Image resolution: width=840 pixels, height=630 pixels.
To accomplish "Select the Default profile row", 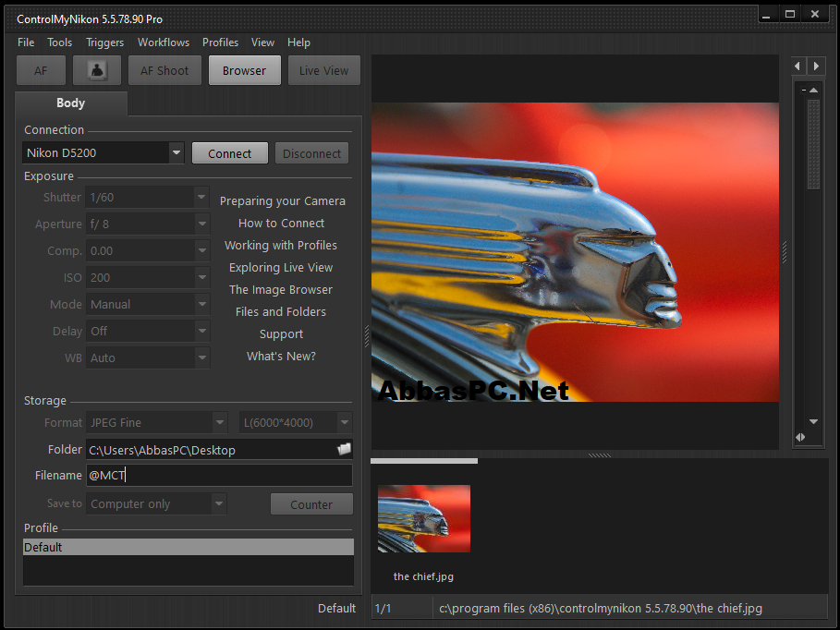I will tap(188, 547).
